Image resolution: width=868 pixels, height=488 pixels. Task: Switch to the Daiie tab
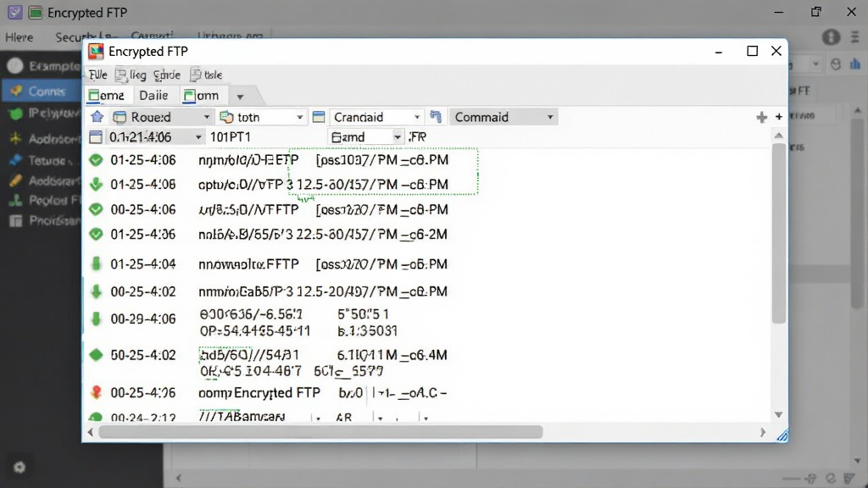(153, 96)
